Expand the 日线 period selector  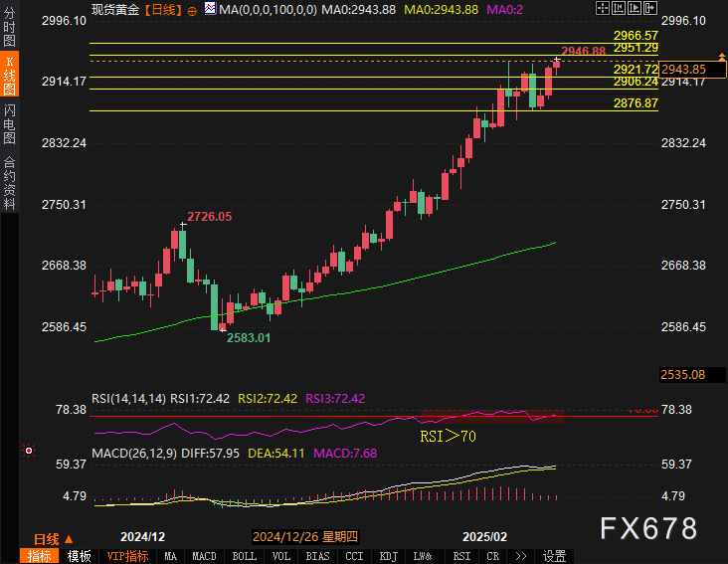pyautogui.click(x=54, y=537)
